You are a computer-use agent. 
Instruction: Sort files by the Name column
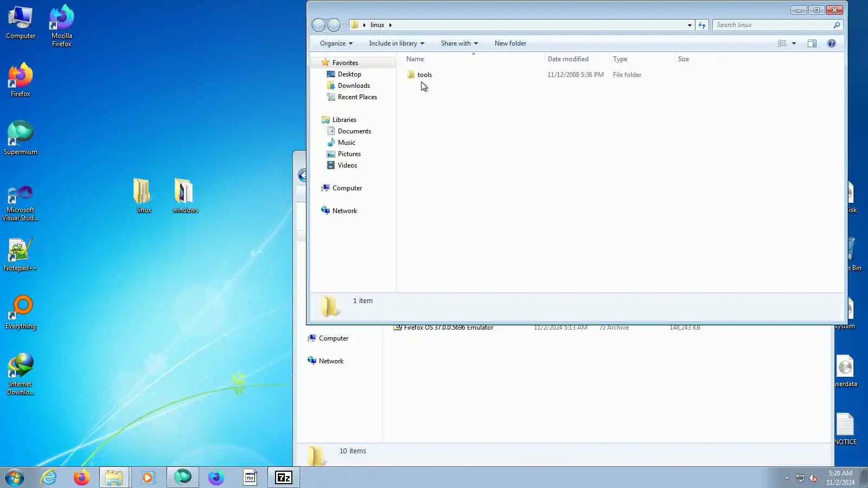pyautogui.click(x=473, y=59)
